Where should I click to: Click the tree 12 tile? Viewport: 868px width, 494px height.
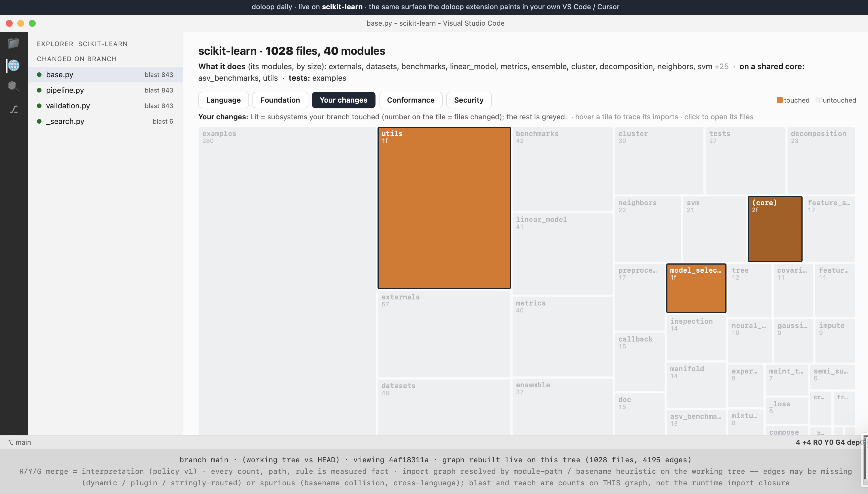[x=750, y=291]
